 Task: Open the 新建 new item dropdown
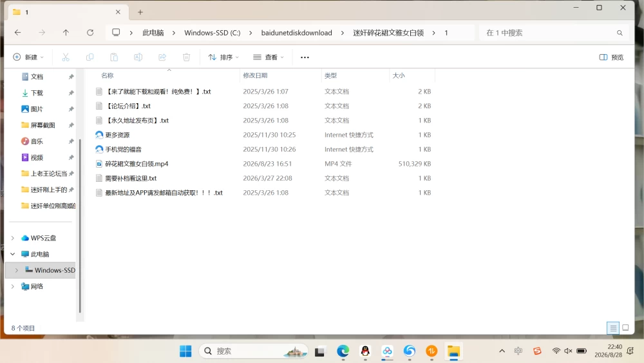28,57
